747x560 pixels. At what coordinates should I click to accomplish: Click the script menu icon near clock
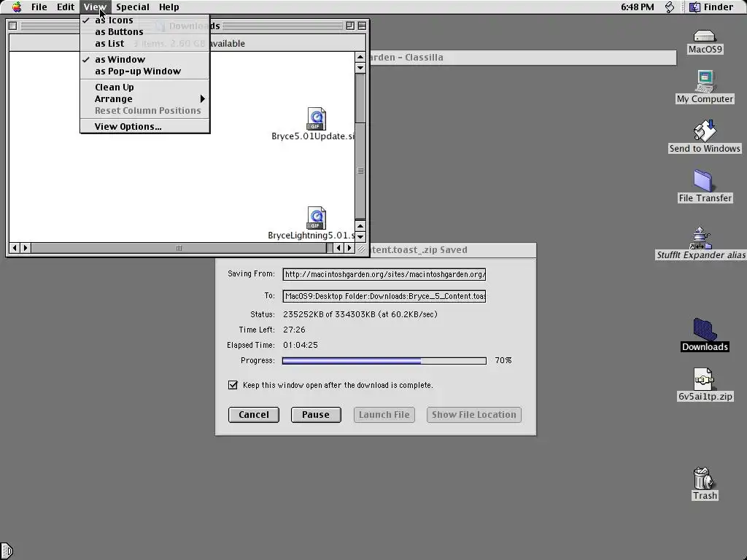[x=670, y=7]
